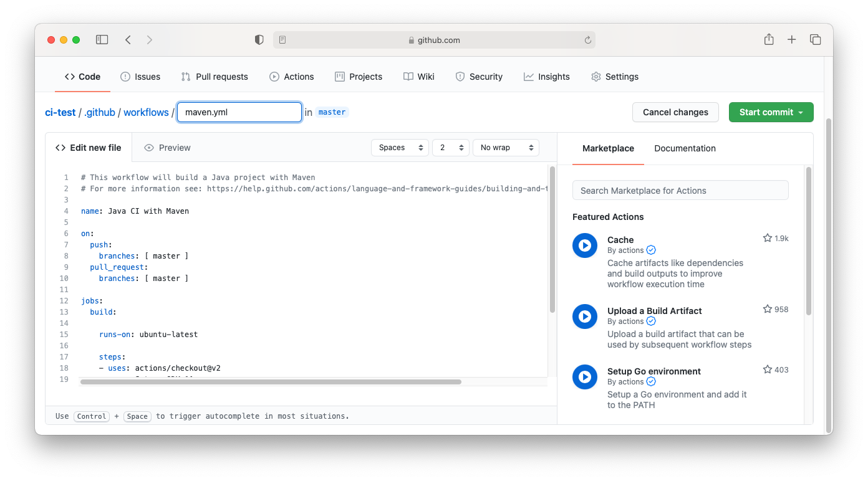
Task: Click the "jobs:" code line
Action: tap(92, 301)
